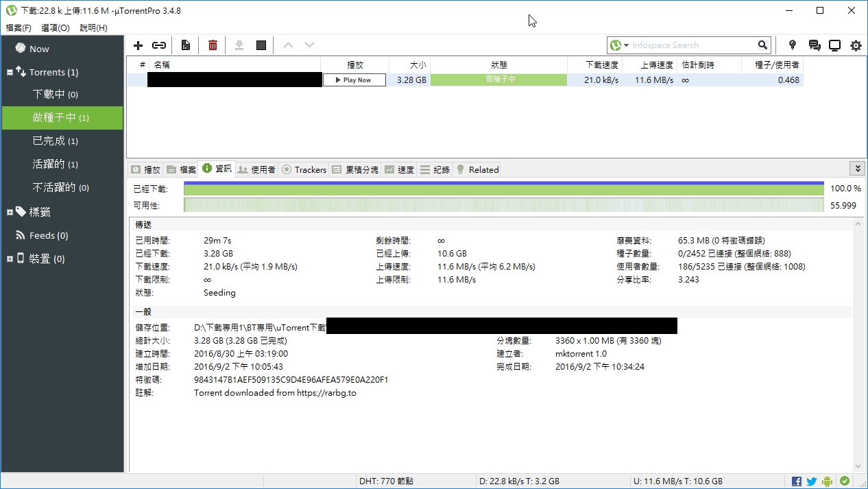Click the search magnifier icon
The height and width of the screenshot is (489, 868).
click(763, 45)
